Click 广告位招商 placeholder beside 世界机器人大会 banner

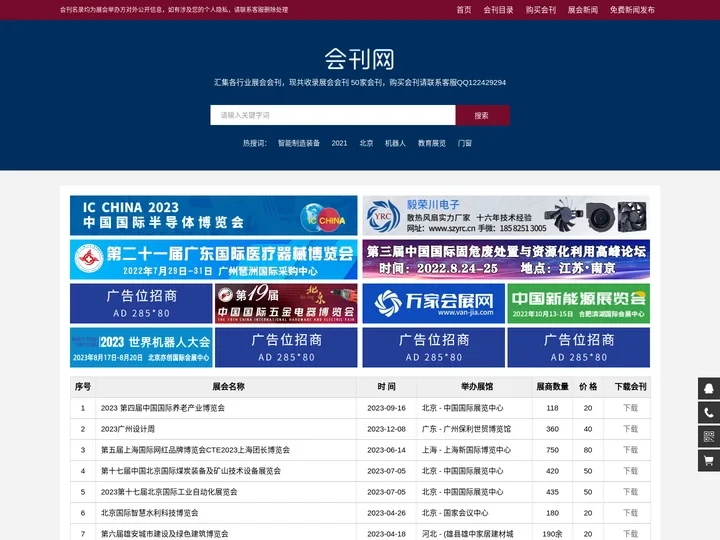[x=286, y=348]
